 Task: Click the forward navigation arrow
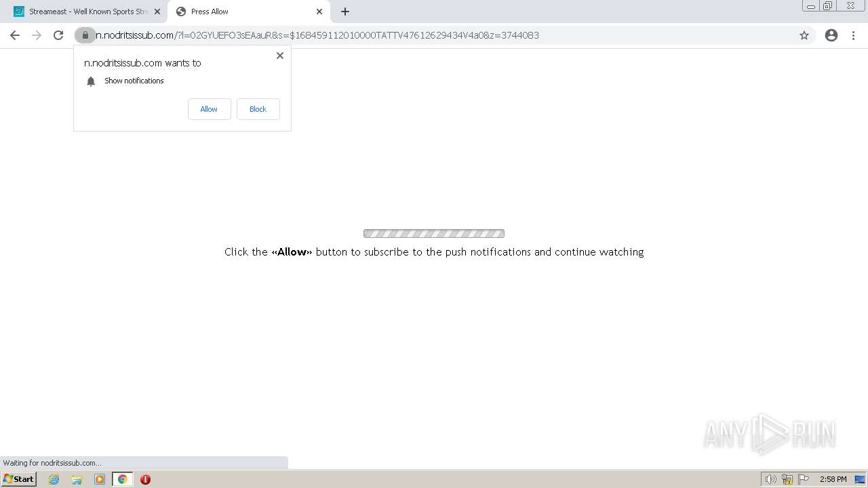point(37,35)
